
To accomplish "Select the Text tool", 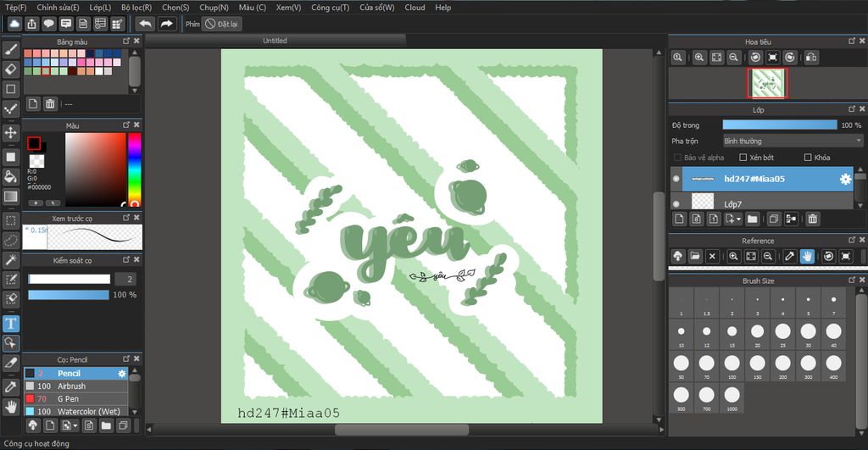I will [10, 323].
